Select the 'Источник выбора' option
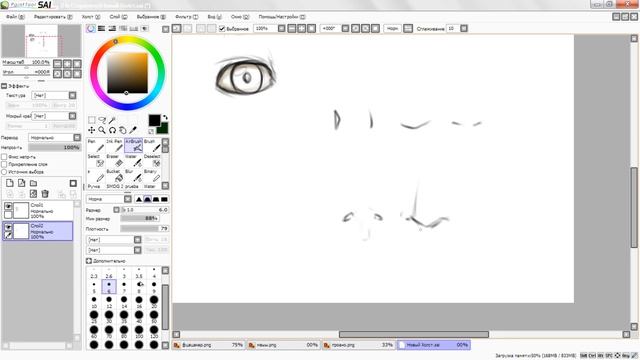Viewport: 640px width, 360px height. (4, 172)
